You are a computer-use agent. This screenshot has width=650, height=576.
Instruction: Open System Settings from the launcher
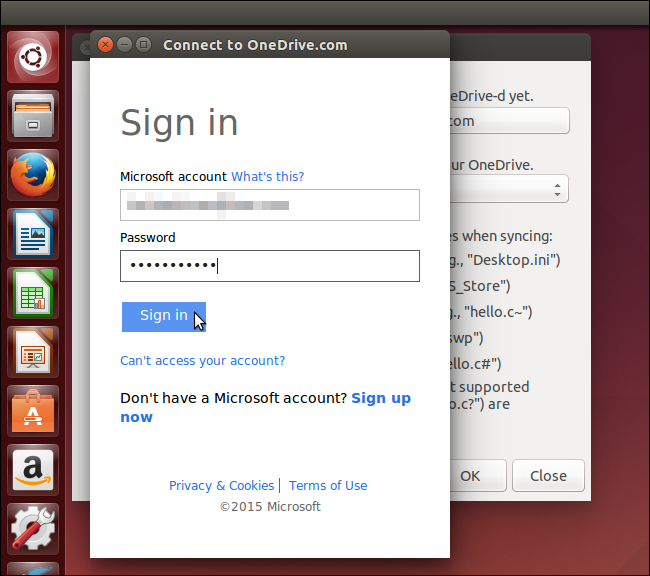point(33,528)
